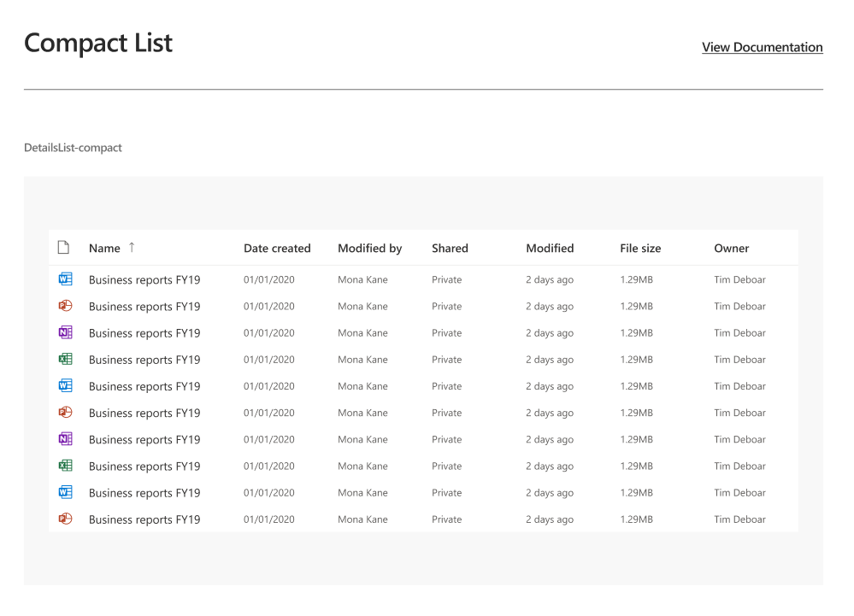Click the PowerPoint file icon on the second row
Screen dimensions: 854x616
65,305
